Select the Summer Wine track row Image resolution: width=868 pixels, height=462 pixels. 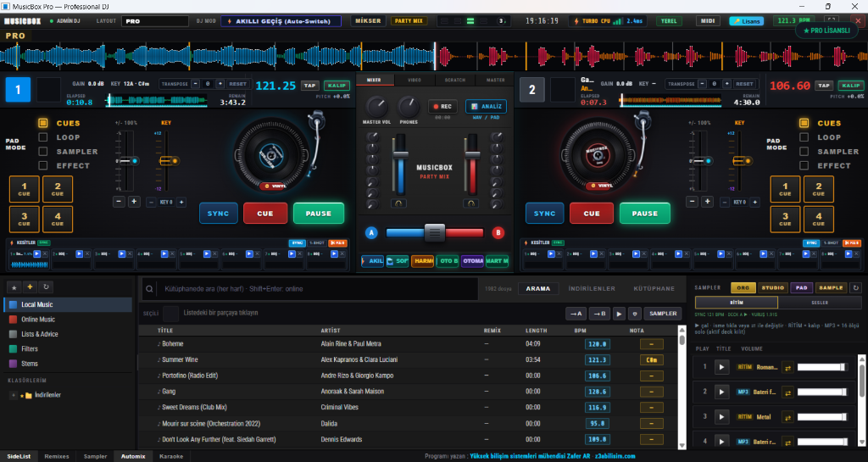tap(409, 359)
